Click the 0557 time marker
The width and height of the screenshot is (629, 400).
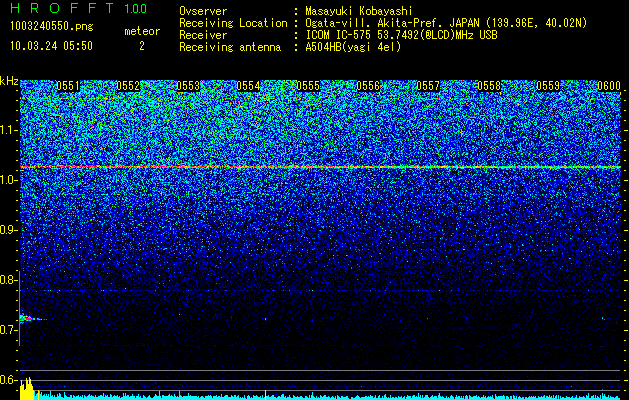[428, 86]
